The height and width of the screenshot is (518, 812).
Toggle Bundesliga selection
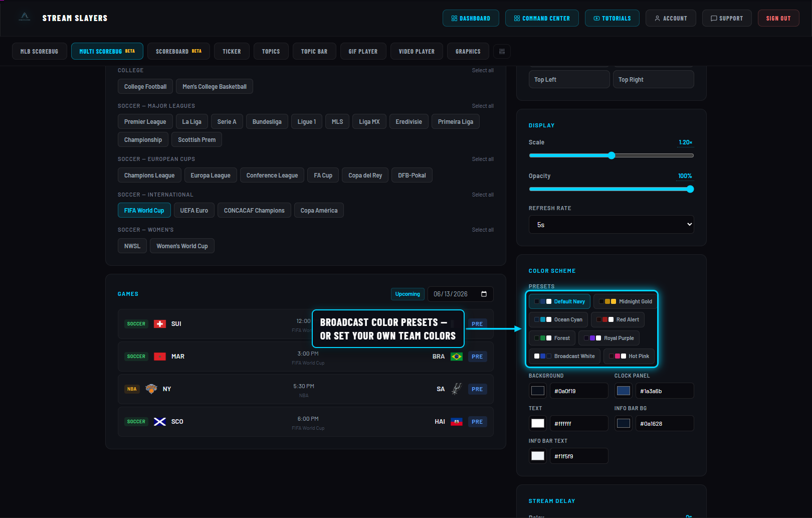267,122
